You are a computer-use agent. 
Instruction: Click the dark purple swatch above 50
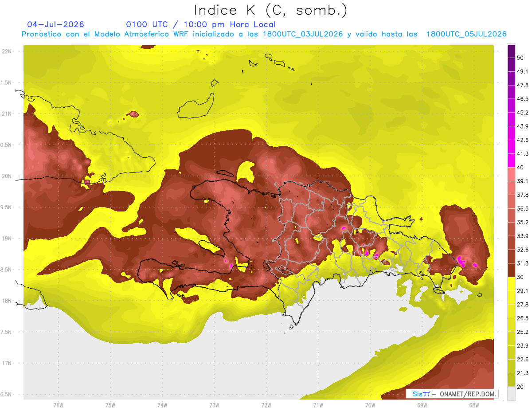tap(511, 51)
